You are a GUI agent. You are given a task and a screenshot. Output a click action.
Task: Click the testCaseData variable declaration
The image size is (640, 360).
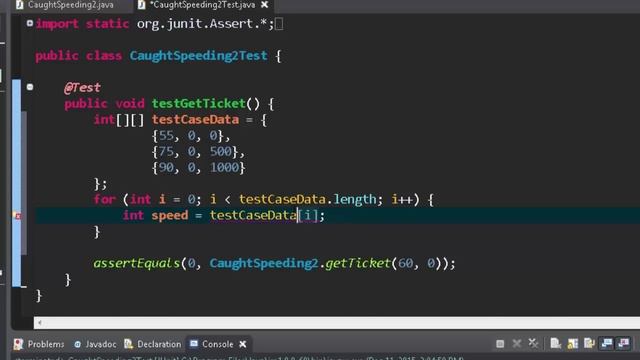[195, 120]
